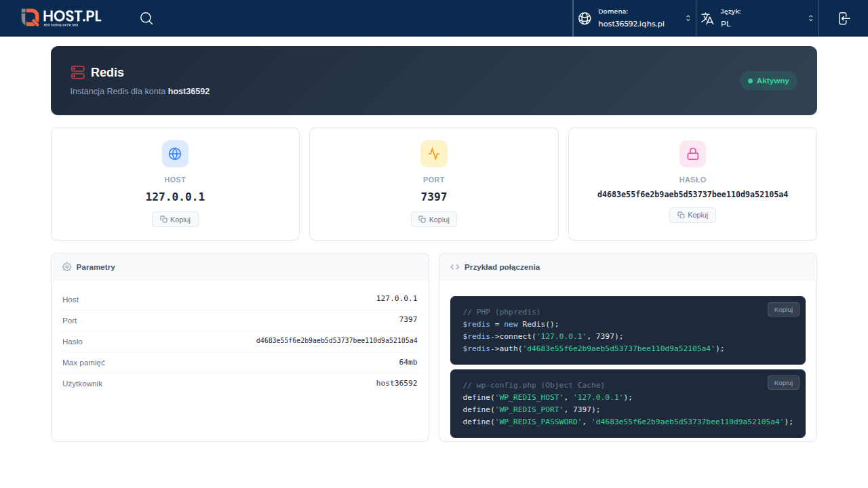The height and width of the screenshot is (488, 868).
Task: Select the password hash in HASŁO card
Action: (x=692, y=195)
